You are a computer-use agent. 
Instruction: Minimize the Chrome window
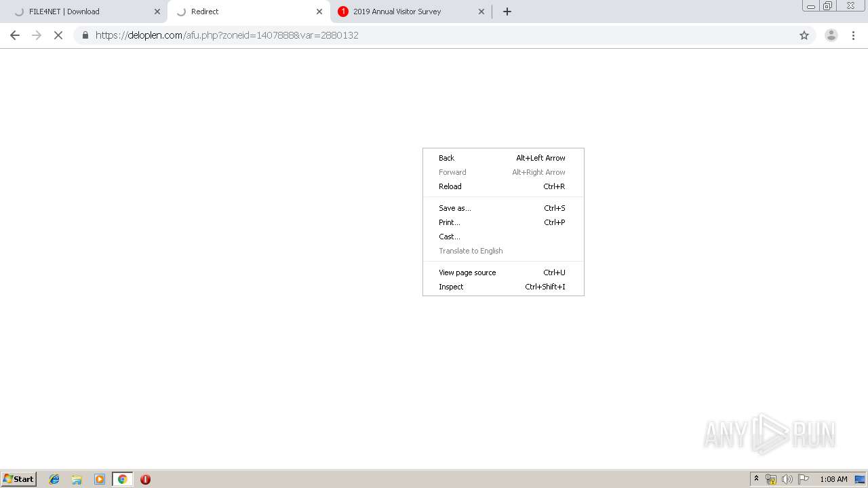811,6
